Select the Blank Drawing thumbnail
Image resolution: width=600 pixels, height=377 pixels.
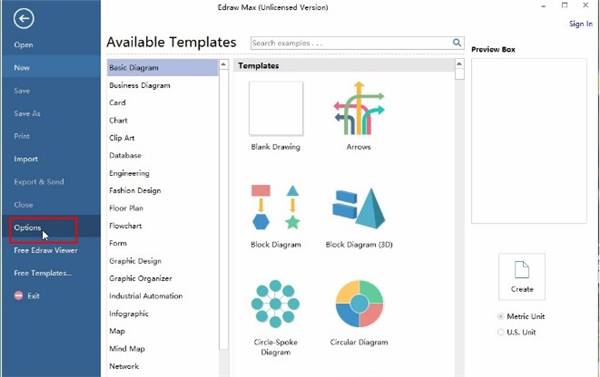(x=276, y=108)
